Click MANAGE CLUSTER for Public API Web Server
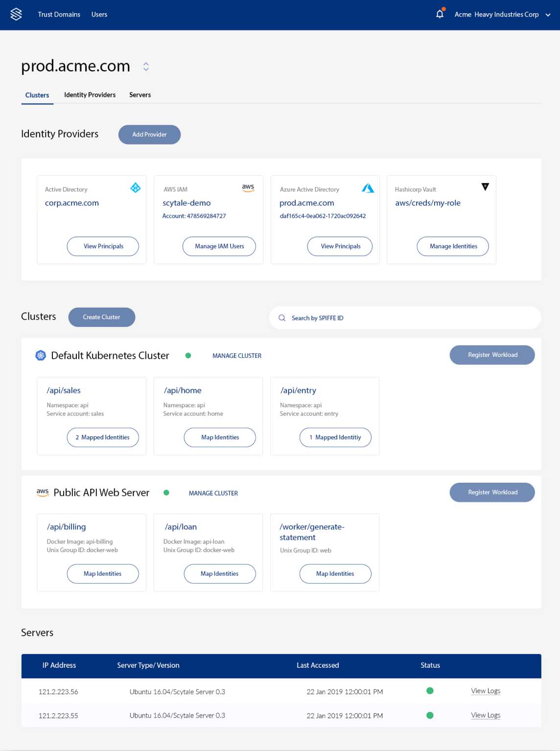 tap(213, 493)
